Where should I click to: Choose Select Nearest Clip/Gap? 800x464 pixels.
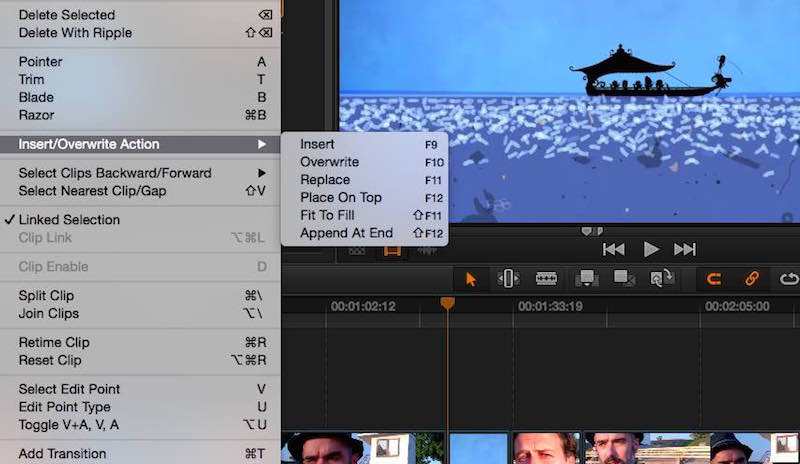coord(140,191)
